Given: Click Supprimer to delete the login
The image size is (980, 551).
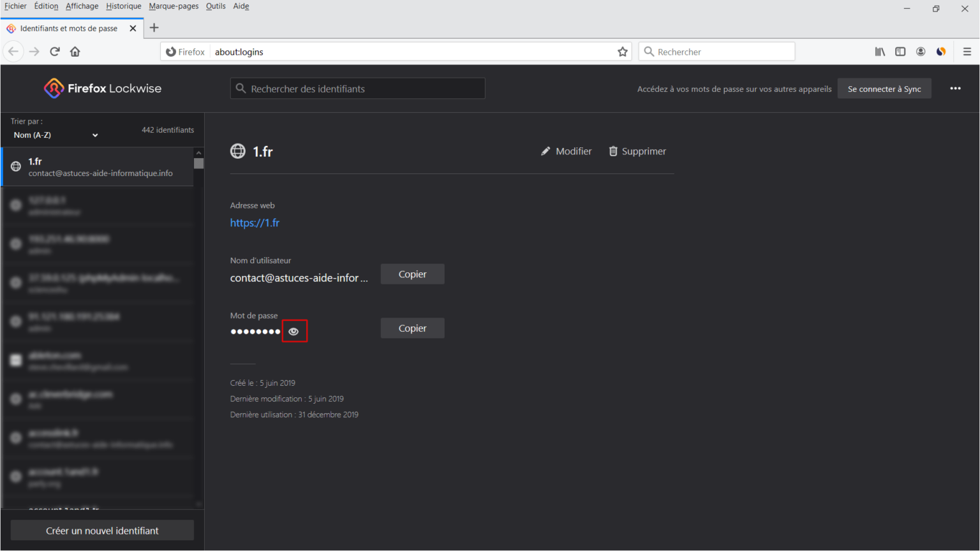Looking at the screenshot, I should (x=637, y=151).
